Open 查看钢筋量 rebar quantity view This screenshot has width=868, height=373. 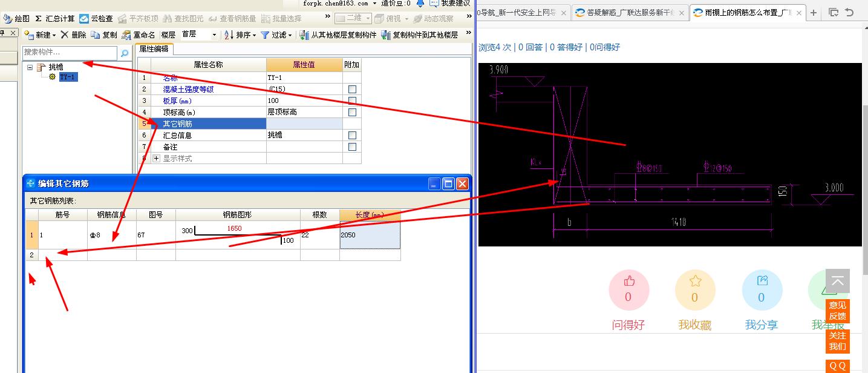[232, 19]
